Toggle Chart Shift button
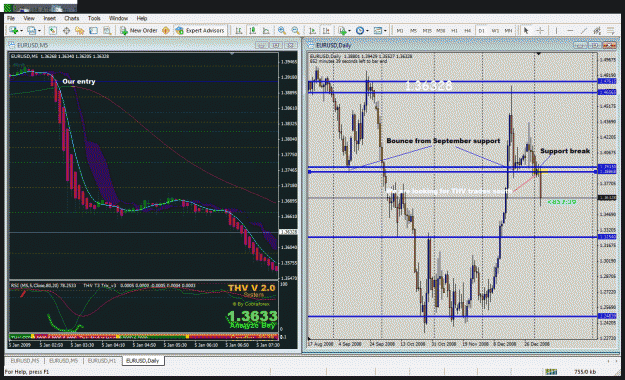The height and width of the screenshot is (380, 625). click(326, 30)
